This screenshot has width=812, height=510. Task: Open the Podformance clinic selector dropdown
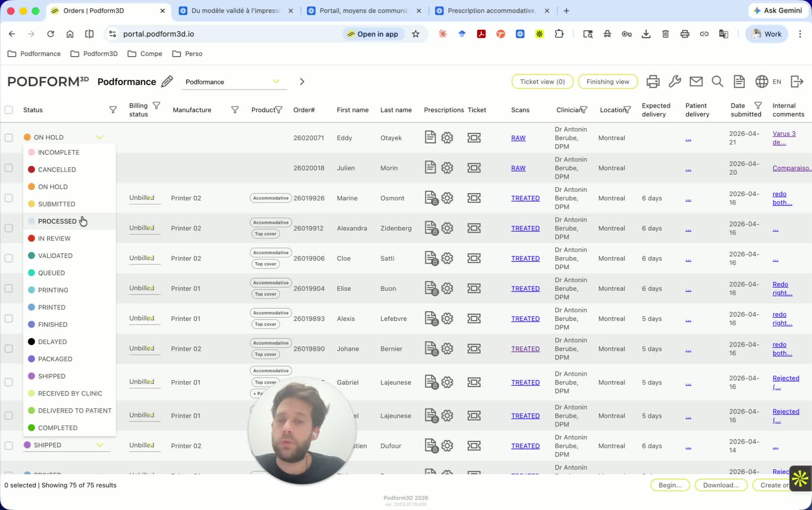point(234,82)
